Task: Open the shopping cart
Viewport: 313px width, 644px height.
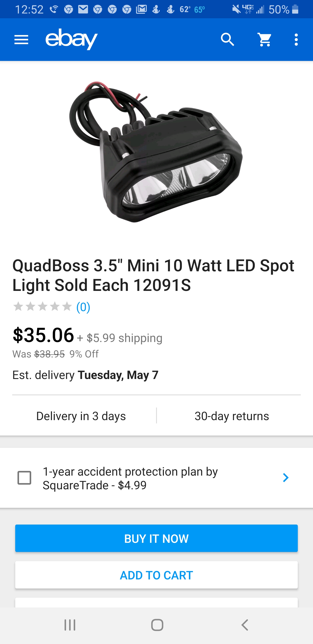Action: point(265,40)
